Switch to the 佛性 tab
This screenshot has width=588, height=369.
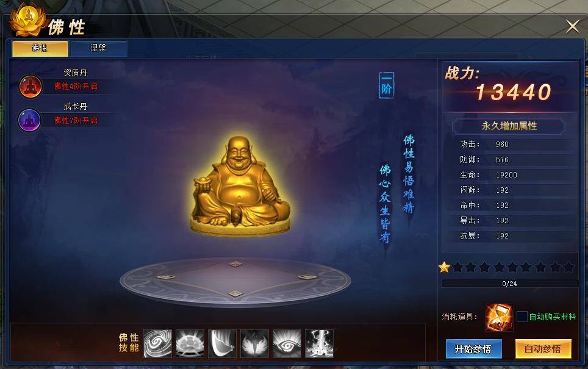click(40, 48)
